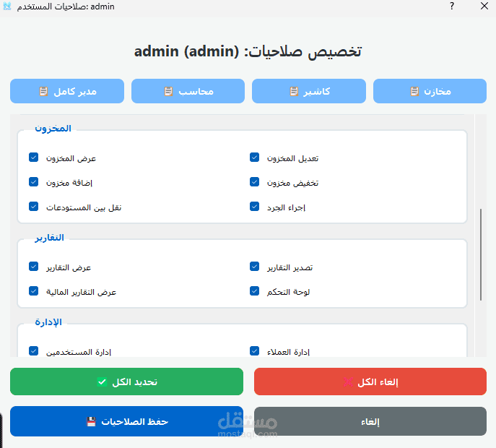Toggle the تعديل المخزون permission checkbox
The width and height of the screenshot is (496, 448).
click(x=254, y=158)
